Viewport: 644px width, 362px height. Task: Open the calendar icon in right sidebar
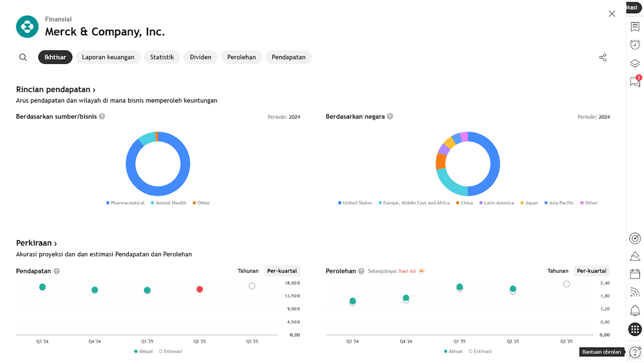(x=635, y=274)
